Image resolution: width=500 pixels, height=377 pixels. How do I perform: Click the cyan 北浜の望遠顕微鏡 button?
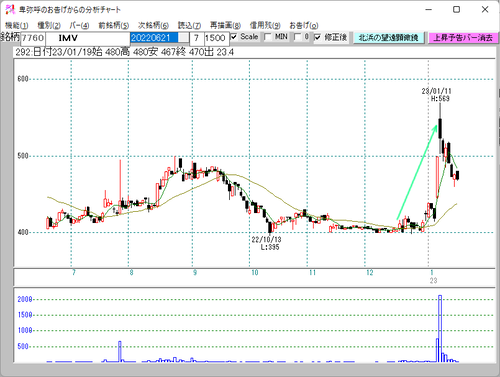pyautogui.click(x=389, y=38)
